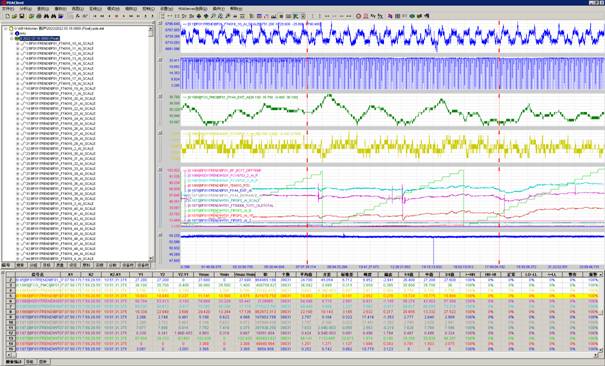This screenshot has height=366, width=605.
Task: Click the red circle icon in toolbar
Action: [358, 16]
